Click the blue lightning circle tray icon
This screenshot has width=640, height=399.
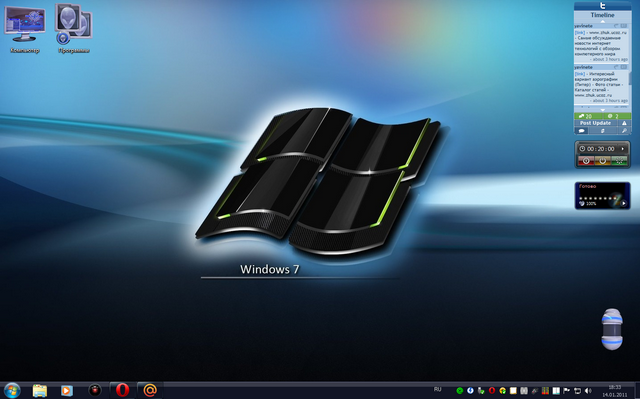coord(470,391)
